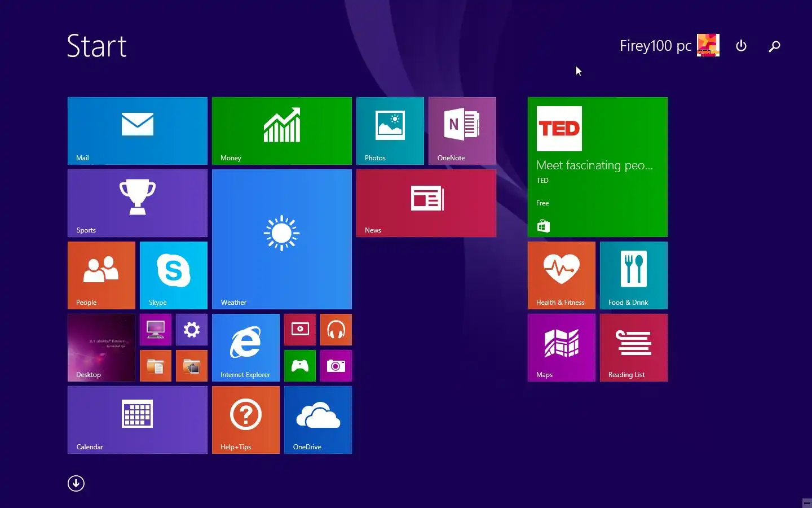Image resolution: width=812 pixels, height=508 pixels.
Task: Open the Sports trophy tile
Action: click(138, 203)
